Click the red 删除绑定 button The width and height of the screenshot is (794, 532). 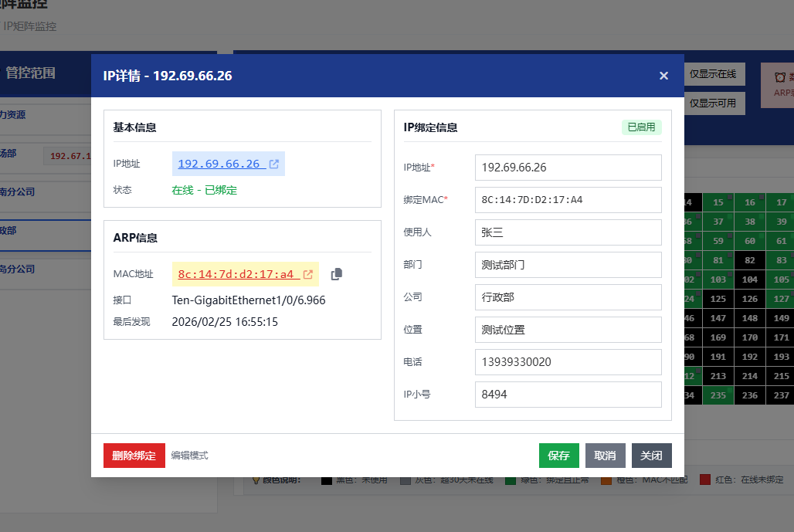coord(134,456)
